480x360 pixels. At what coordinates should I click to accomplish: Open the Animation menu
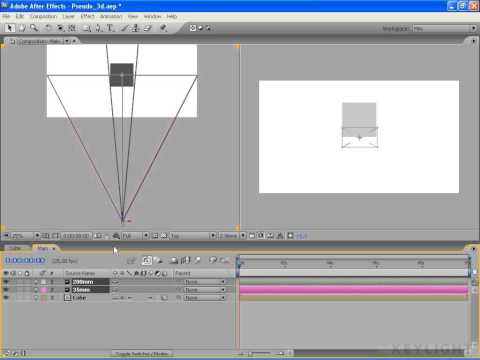(111, 16)
